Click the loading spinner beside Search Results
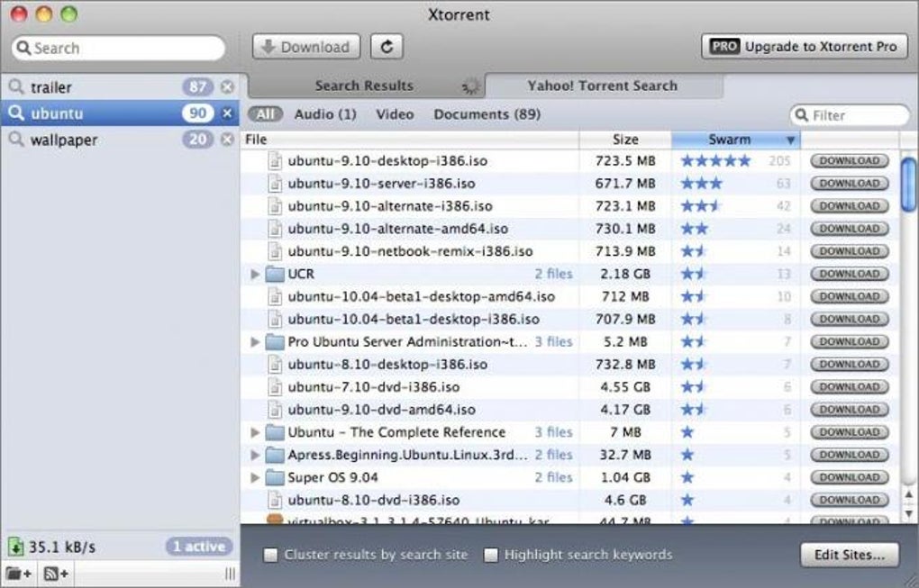Image resolution: width=919 pixels, height=588 pixels. click(470, 86)
